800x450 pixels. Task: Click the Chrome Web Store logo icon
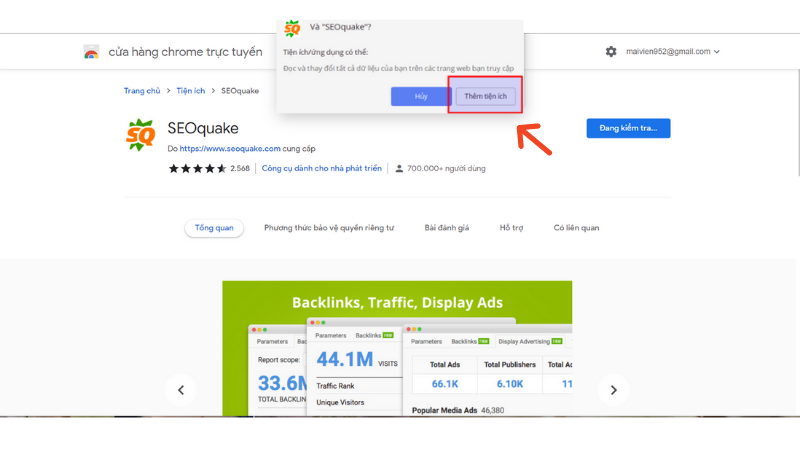click(91, 52)
